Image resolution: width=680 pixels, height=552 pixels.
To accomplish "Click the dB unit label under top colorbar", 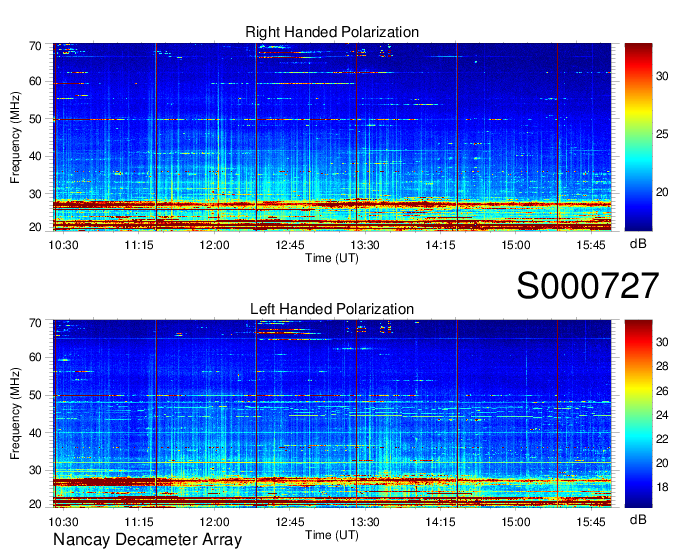I will (x=638, y=244).
